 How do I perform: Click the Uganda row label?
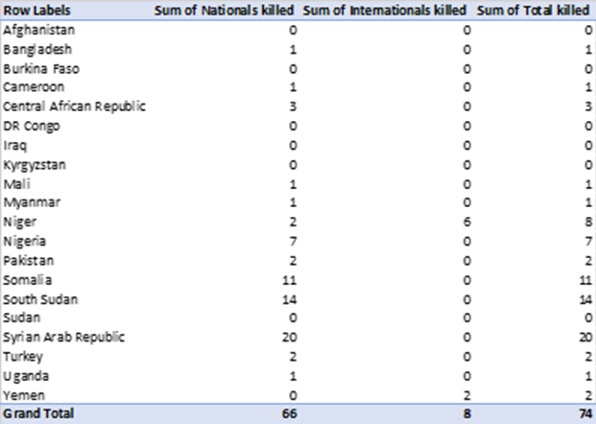pos(26,376)
